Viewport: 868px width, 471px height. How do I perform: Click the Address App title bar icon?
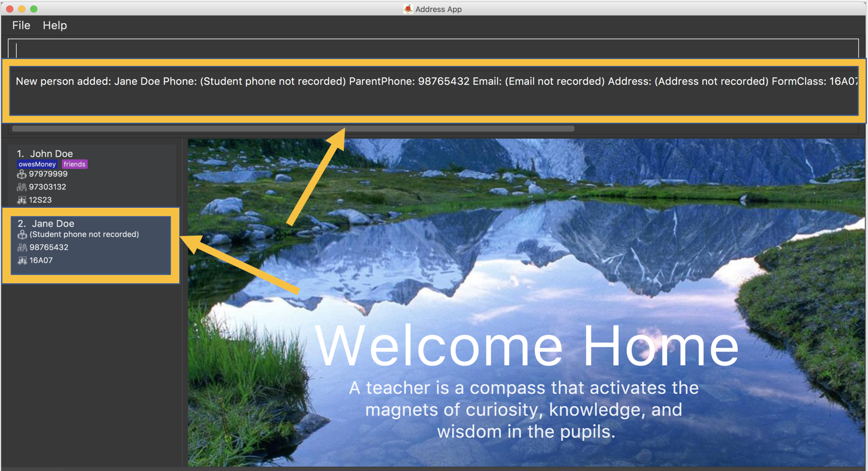[x=407, y=9]
